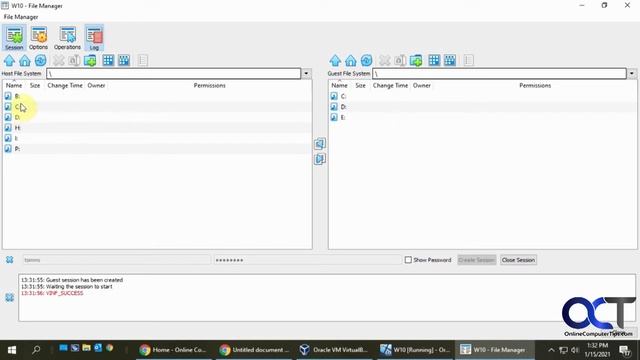Sort host pane by Name column
The image size is (640, 360).
coord(14,85)
